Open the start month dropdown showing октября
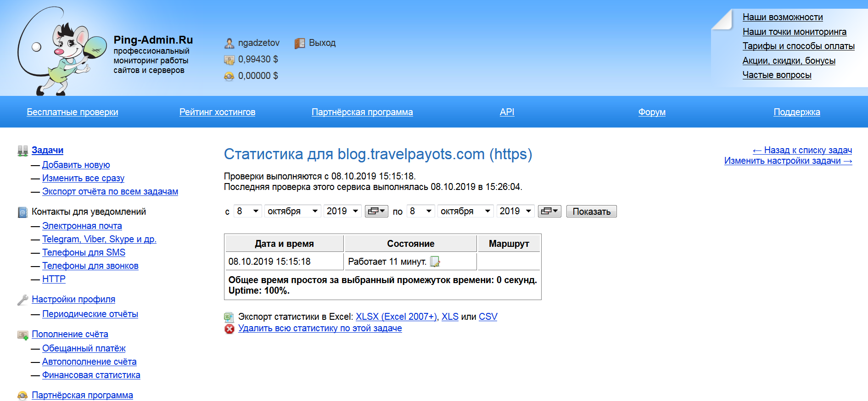This screenshot has height=401, width=868. coord(292,211)
